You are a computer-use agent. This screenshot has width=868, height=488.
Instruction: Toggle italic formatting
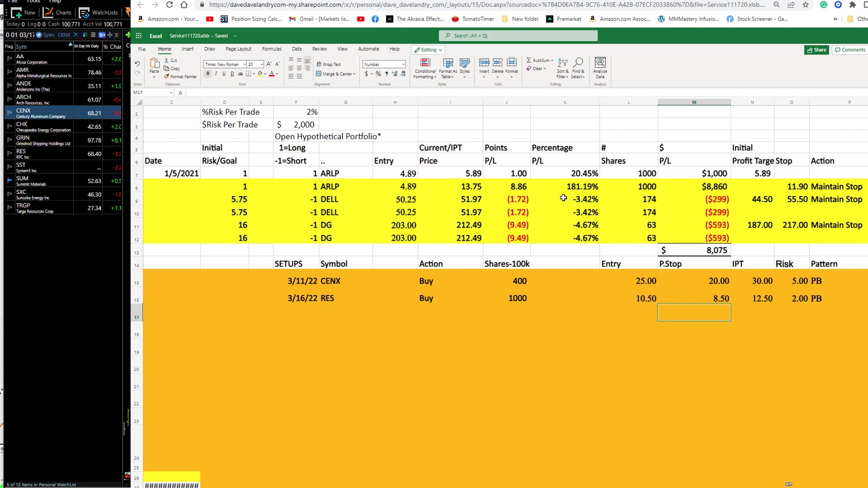coord(216,74)
